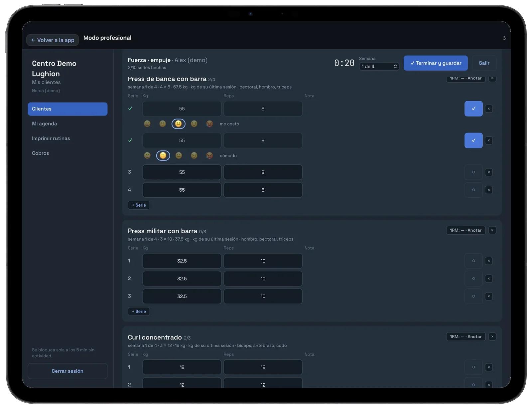The image size is (532, 408).
Task: Remove bench press set 3 row
Action: [x=489, y=172]
